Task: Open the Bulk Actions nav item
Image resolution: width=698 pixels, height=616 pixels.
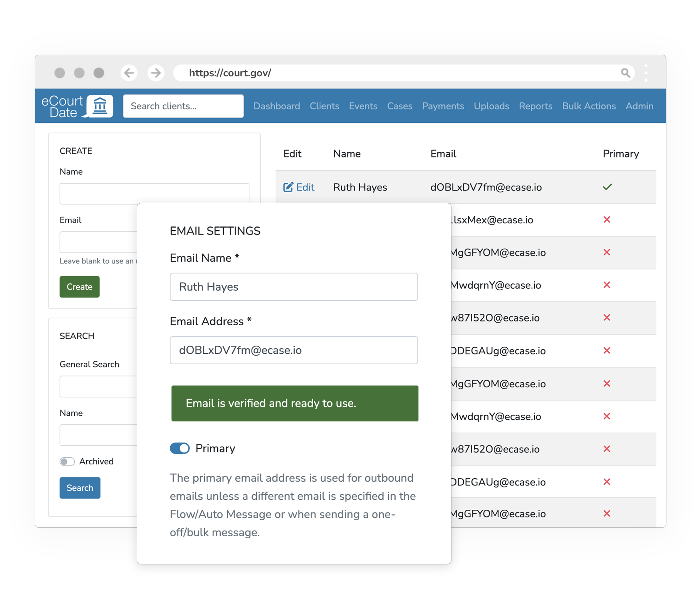Action: point(589,106)
